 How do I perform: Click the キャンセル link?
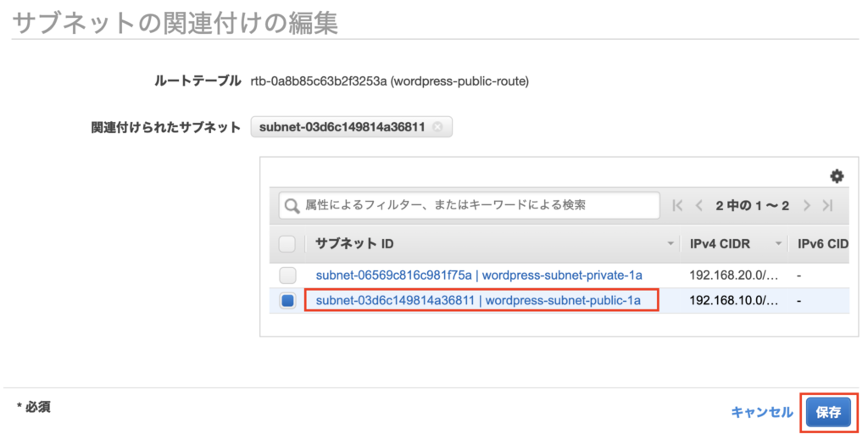point(761,412)
